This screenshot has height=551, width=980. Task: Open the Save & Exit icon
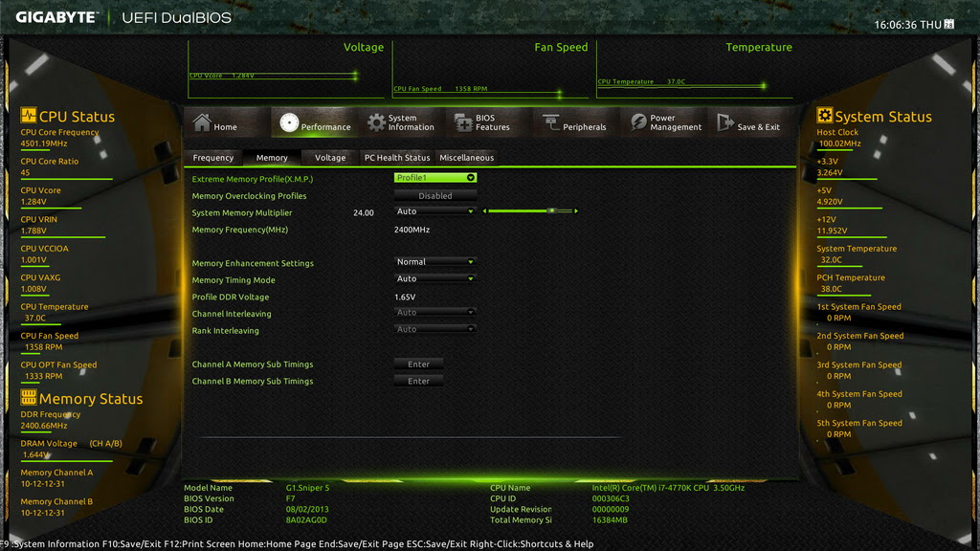(x=725, y=121)
